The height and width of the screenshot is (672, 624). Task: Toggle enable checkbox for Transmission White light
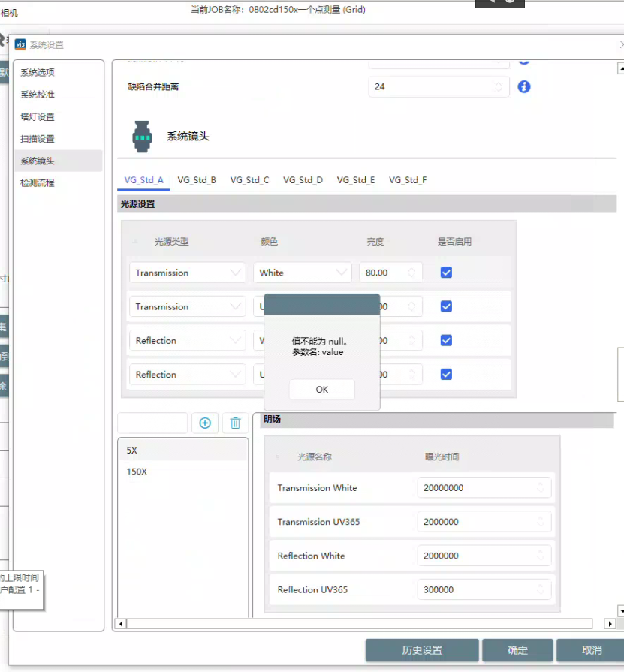coord(446,273)
